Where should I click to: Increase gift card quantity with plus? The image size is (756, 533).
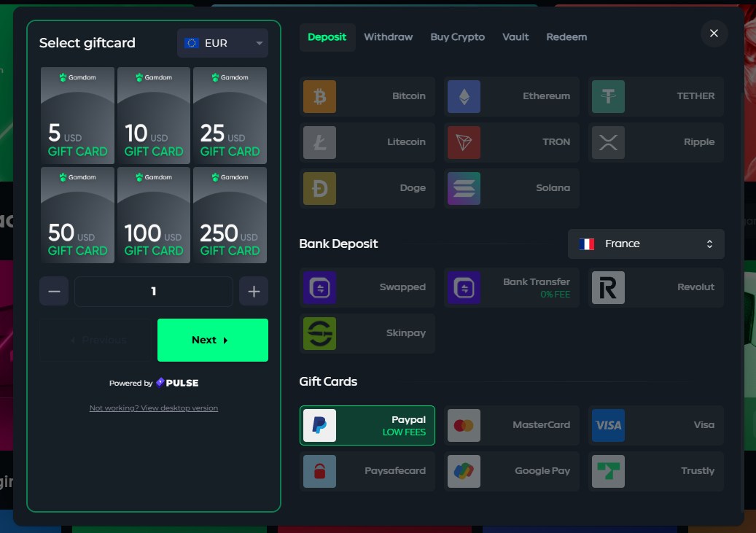[x=254, y=292]
